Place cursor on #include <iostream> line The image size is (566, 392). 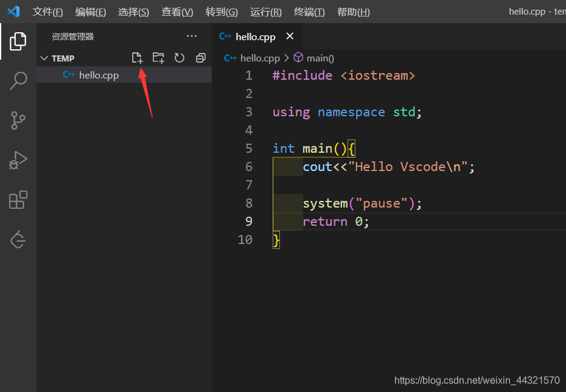point(344,75)
